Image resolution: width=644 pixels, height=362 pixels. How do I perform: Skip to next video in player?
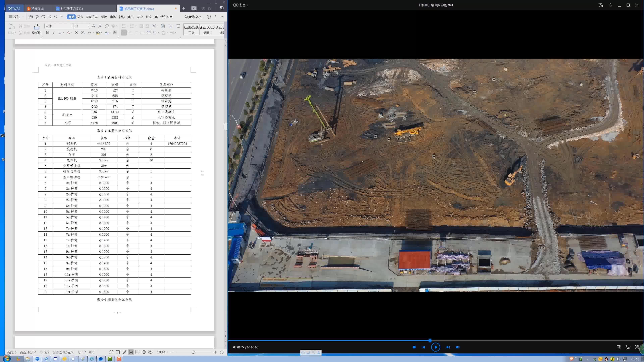[x=448, y=347]
